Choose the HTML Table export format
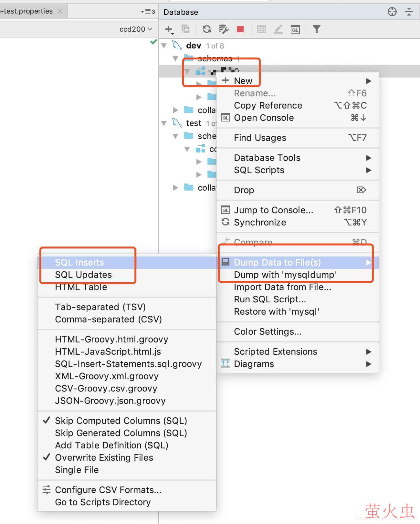 127,287
